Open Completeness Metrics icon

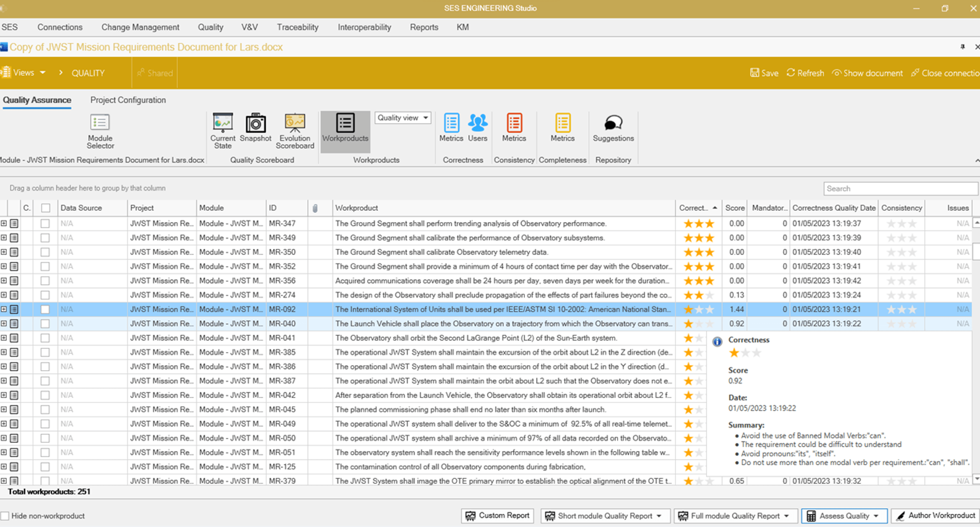(562, 128)
